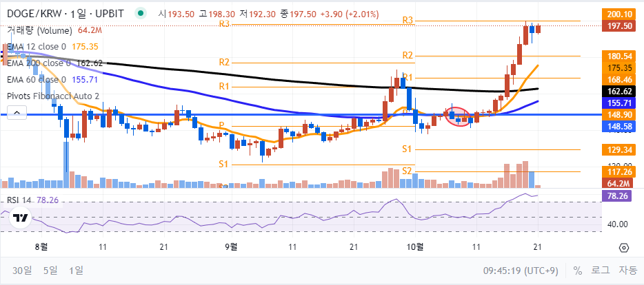Screen dimensions: 644x285
Task: Select the 30일 date range
Action: [x=22, y=271]
